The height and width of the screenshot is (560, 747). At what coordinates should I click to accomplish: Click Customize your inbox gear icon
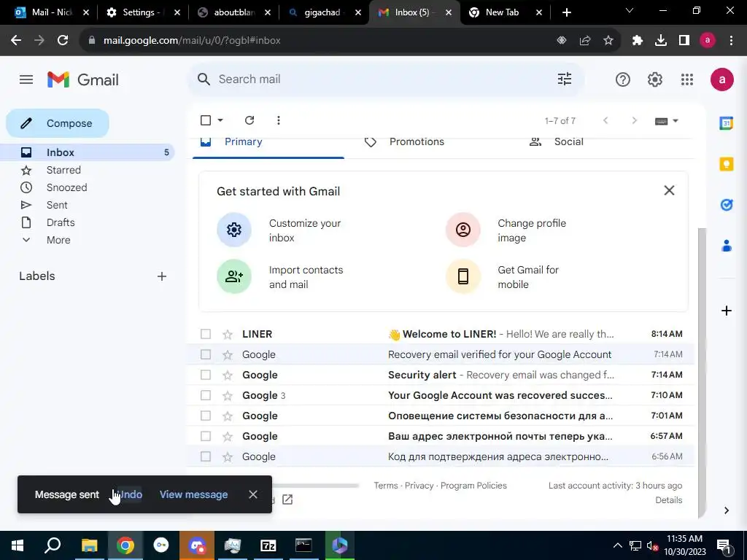[x=234, y=230]
